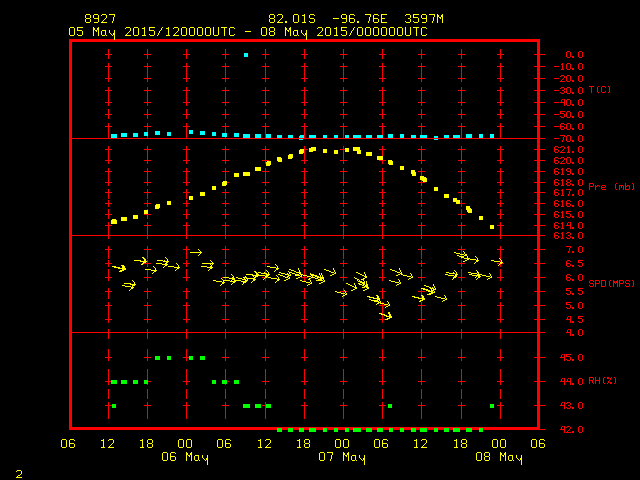Click the 618.0 pressure tick label
The height and width of the screenshot is (480, 640).
pos(569,182)
